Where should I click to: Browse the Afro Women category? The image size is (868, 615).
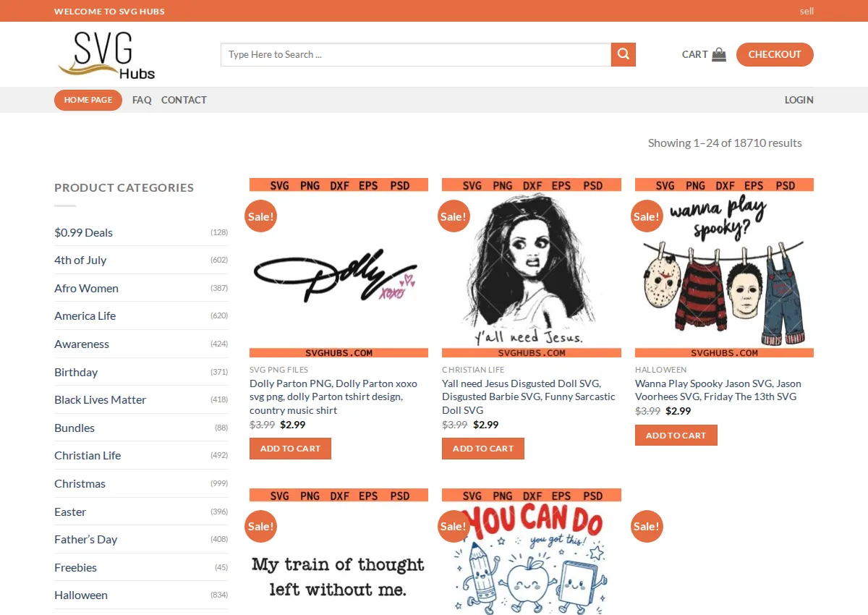[x=86, y=288]
